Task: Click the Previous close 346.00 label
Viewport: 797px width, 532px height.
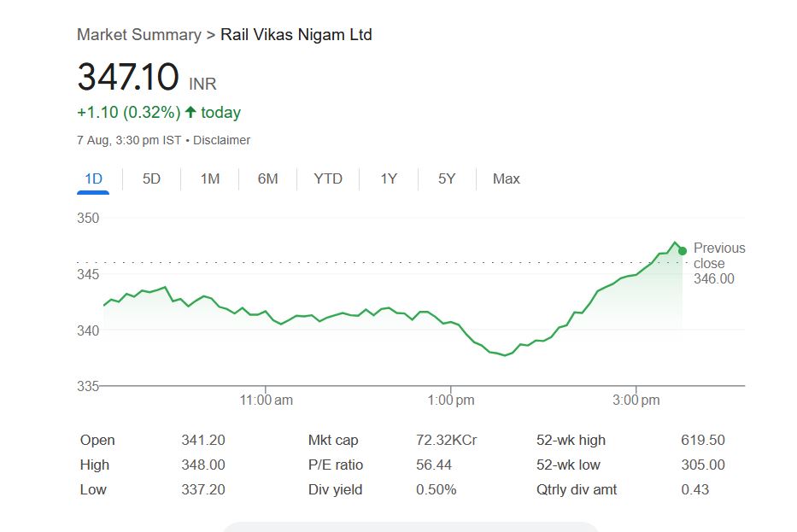Action: point(718,263)
